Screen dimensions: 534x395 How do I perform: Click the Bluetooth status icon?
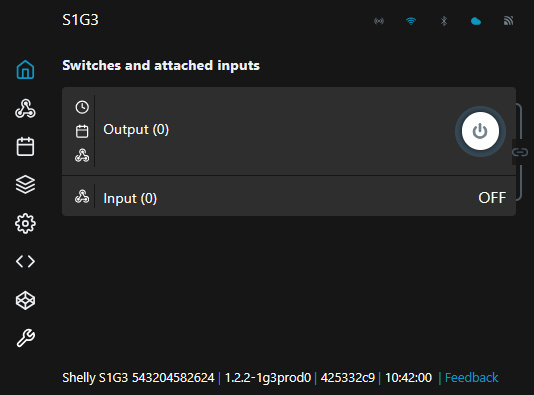click(x=443, y=21)
